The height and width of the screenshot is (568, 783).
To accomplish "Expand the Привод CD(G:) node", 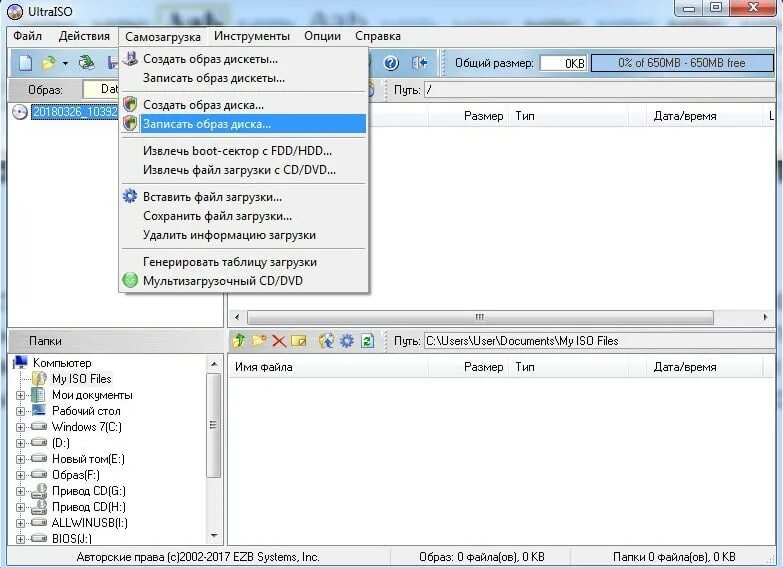I will (x=20, y=491).
